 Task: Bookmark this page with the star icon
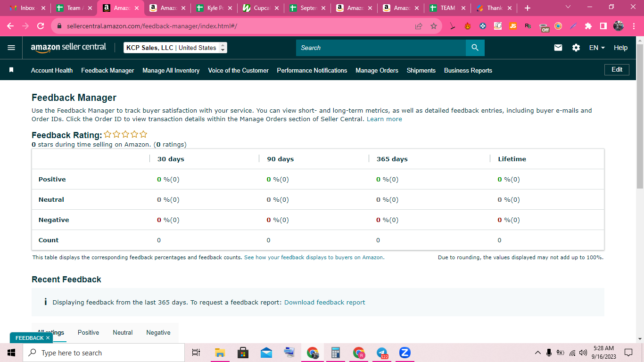pyautogui.click(x=434, y=26)
